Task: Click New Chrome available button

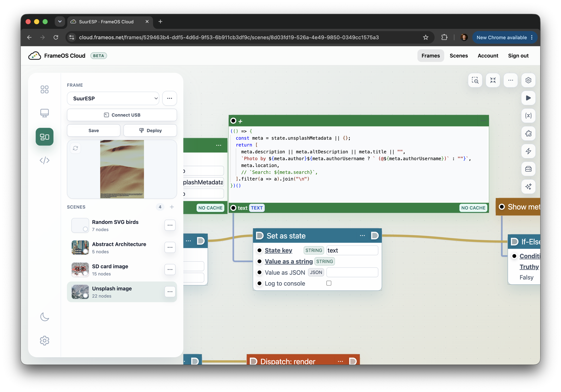Action: point(504,38)
